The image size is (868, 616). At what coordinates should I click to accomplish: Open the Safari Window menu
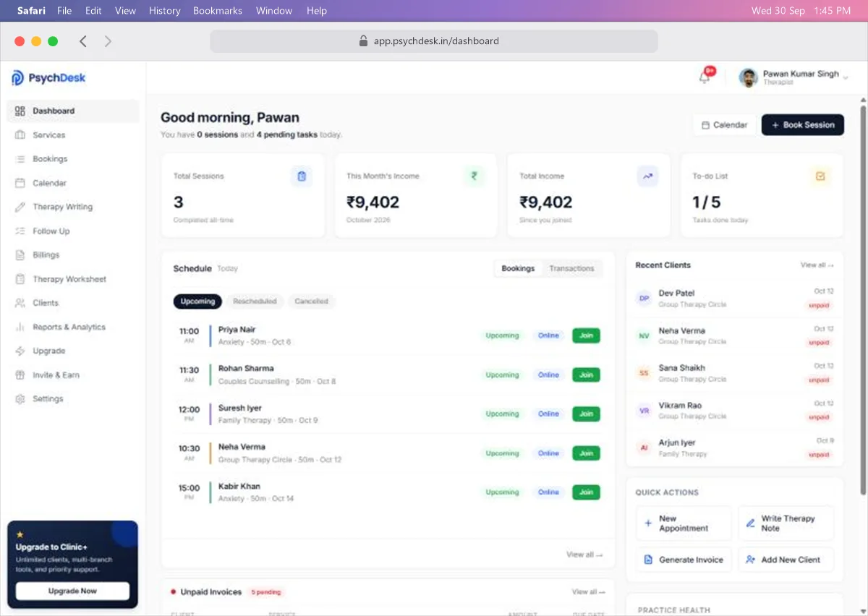point(274,11)
